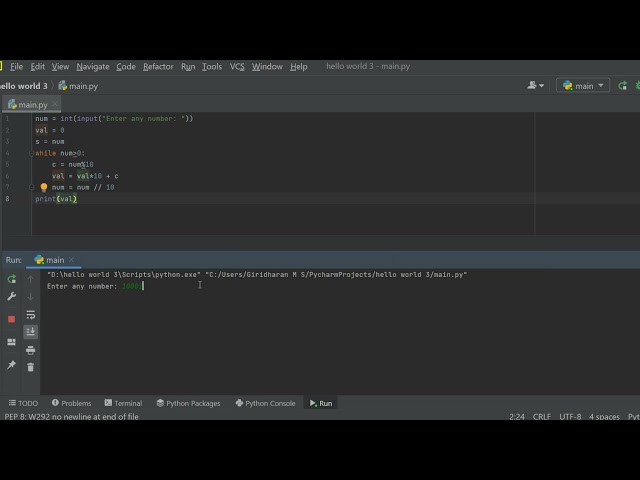
Task: Open the Edit menu
Action: (38, 67)
